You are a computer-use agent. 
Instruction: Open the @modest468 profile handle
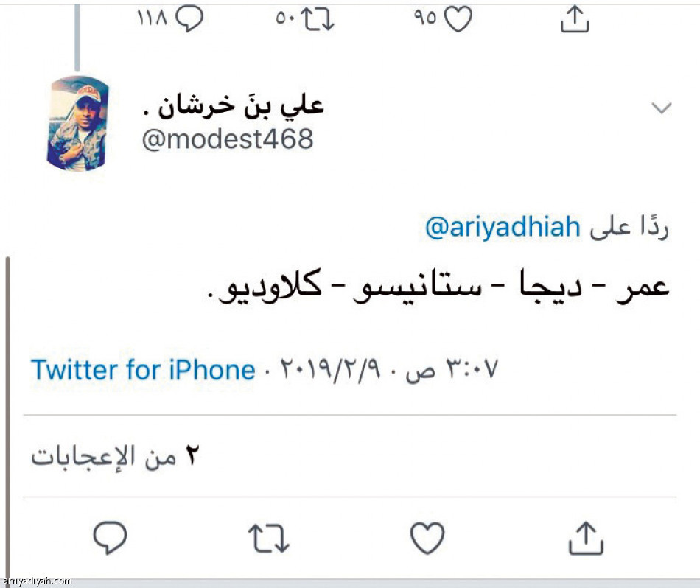tap(228, 138)
